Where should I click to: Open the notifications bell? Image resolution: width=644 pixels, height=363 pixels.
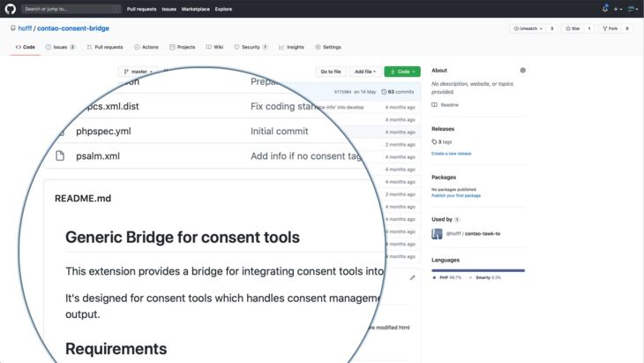(x=605, y=9)
